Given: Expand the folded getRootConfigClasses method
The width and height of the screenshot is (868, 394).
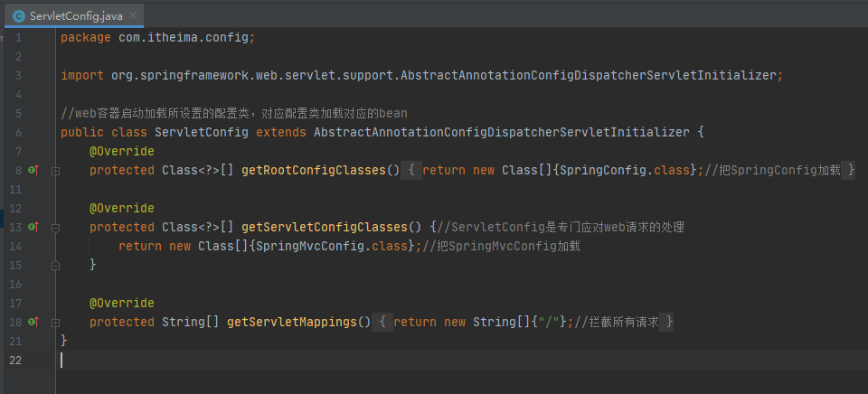Looking at the screenshot, I should (55, 170).
